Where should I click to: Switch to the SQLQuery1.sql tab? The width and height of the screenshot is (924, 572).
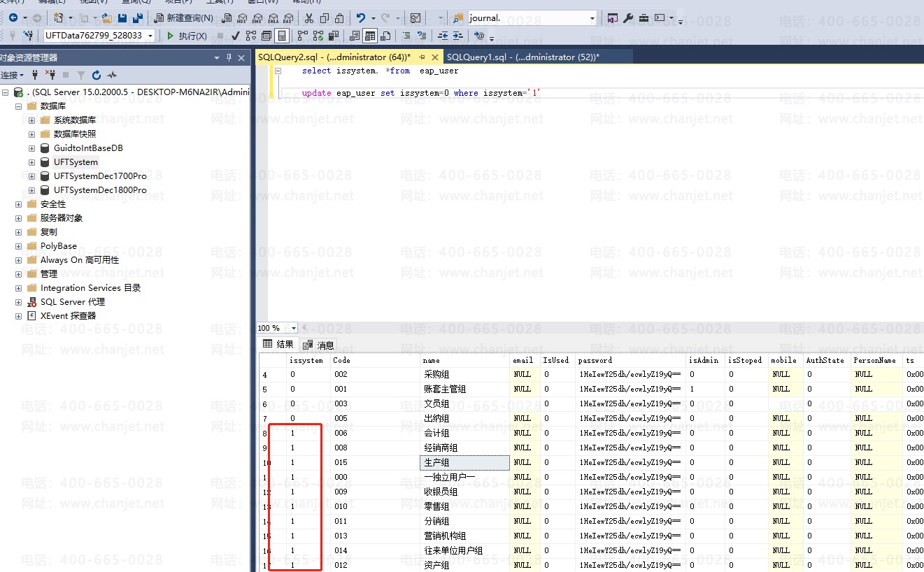523,57
